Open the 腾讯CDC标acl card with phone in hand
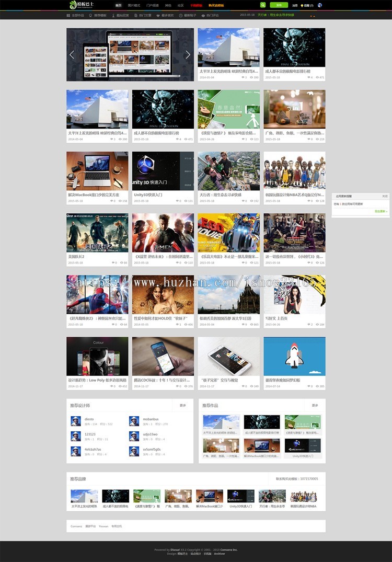Viewport: 392px width, 562px height. [x=163, y=363]
